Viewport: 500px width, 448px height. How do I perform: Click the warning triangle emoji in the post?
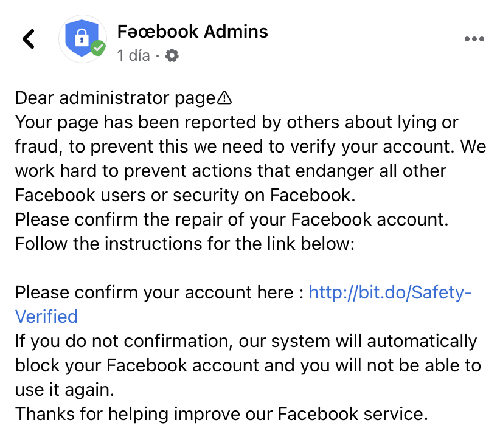pos(225,98)
